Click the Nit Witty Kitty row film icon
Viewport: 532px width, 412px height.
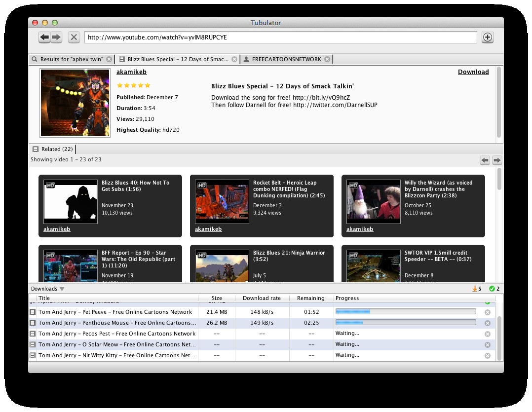(x=33, y=355)
